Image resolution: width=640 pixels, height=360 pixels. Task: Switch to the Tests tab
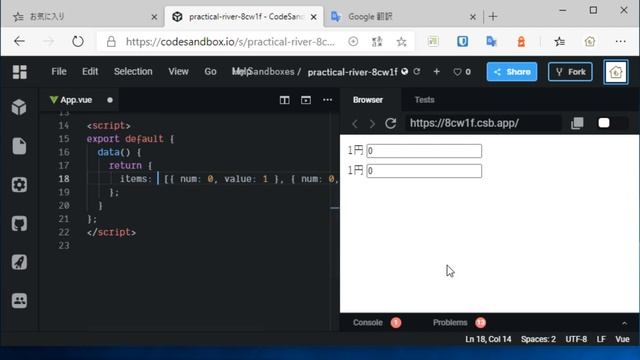[x=424, y=100]
